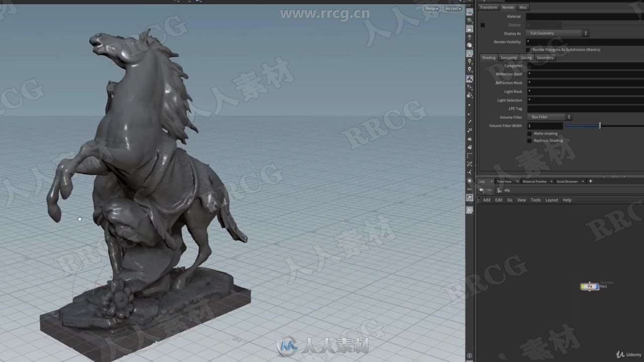Viewport: 644px width, 362px height.
Task: Click the Material path input field
Action: [585, 17]
